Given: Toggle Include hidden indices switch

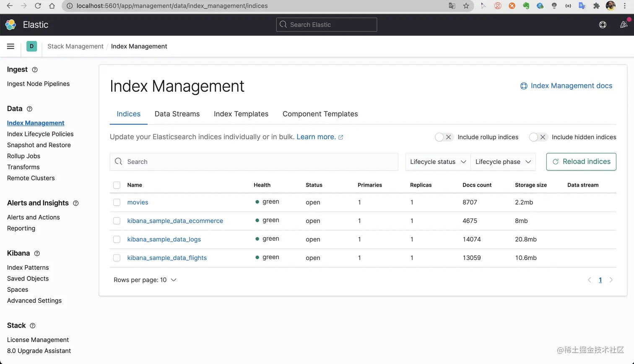Looking at the screenshot, I should pyautogui.click(x=538, y=137).
